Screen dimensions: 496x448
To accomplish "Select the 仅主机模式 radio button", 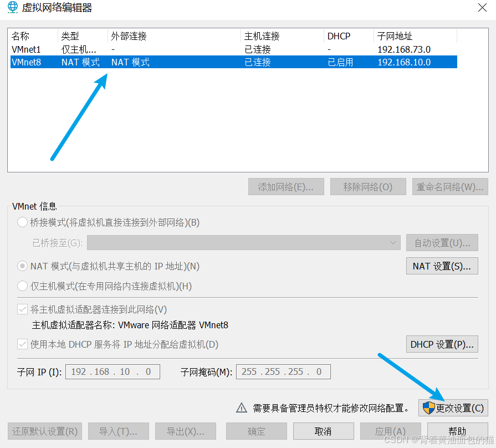I will 23,286.
